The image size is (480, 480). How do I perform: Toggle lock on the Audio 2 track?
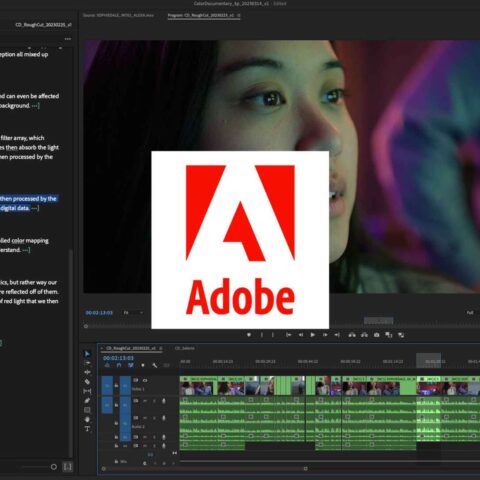[116, 423]
